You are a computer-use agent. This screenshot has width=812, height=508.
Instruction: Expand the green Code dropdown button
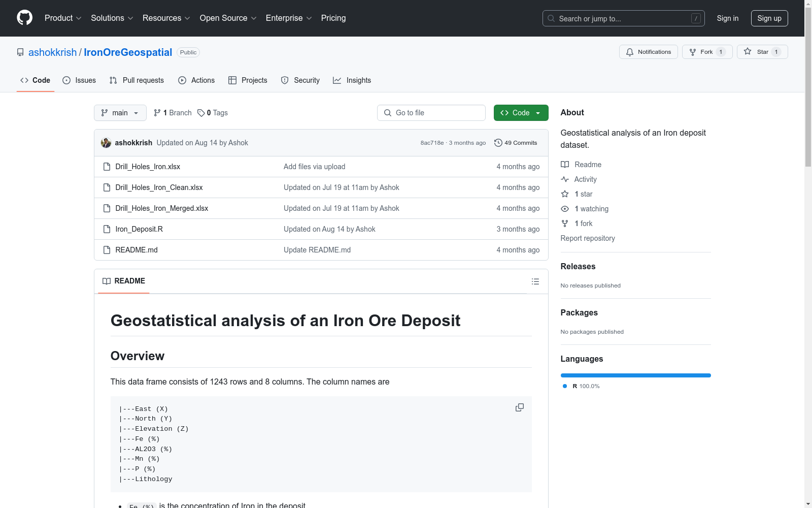[521, 113]
